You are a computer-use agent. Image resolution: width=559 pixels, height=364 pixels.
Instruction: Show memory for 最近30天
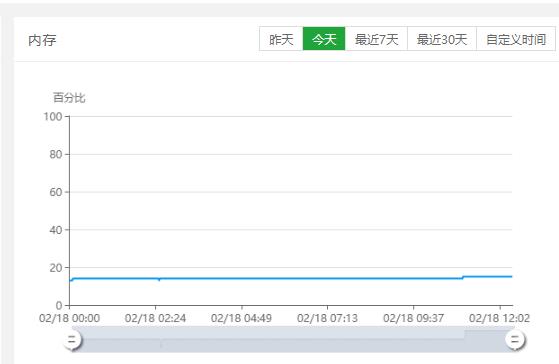442,39
